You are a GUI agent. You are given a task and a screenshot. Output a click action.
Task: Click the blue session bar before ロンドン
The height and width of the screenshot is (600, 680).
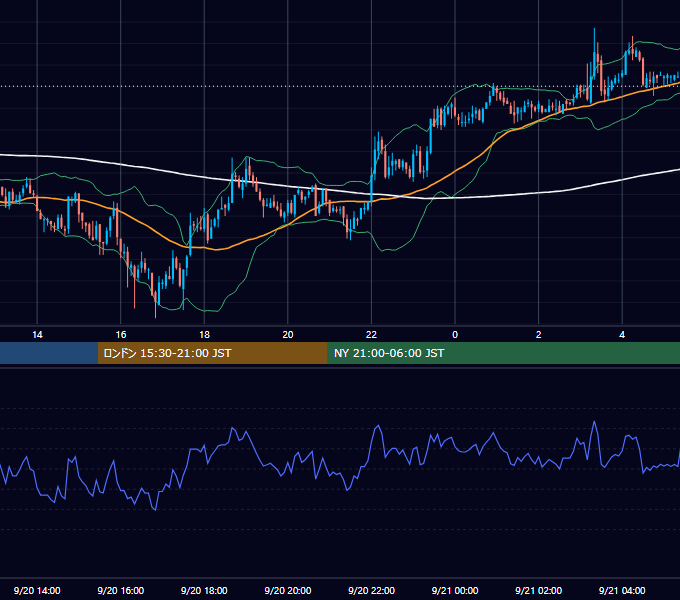(49, 353)
